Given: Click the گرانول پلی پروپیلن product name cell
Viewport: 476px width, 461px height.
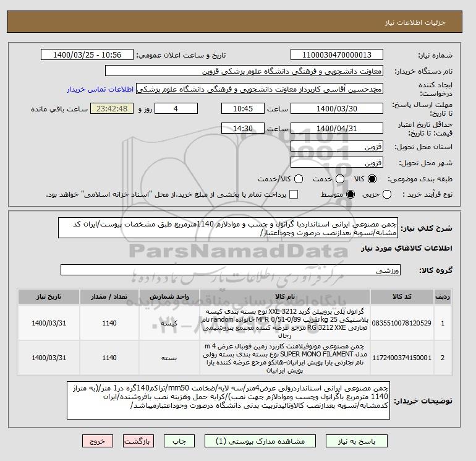Looking at the screenshot, I should point(285,323).
